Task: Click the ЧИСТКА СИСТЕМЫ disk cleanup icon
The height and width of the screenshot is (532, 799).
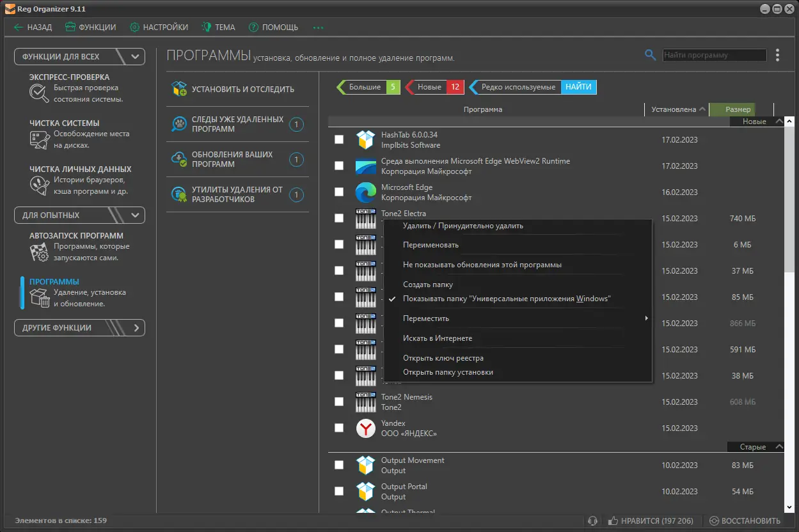Action: point(40,139)
